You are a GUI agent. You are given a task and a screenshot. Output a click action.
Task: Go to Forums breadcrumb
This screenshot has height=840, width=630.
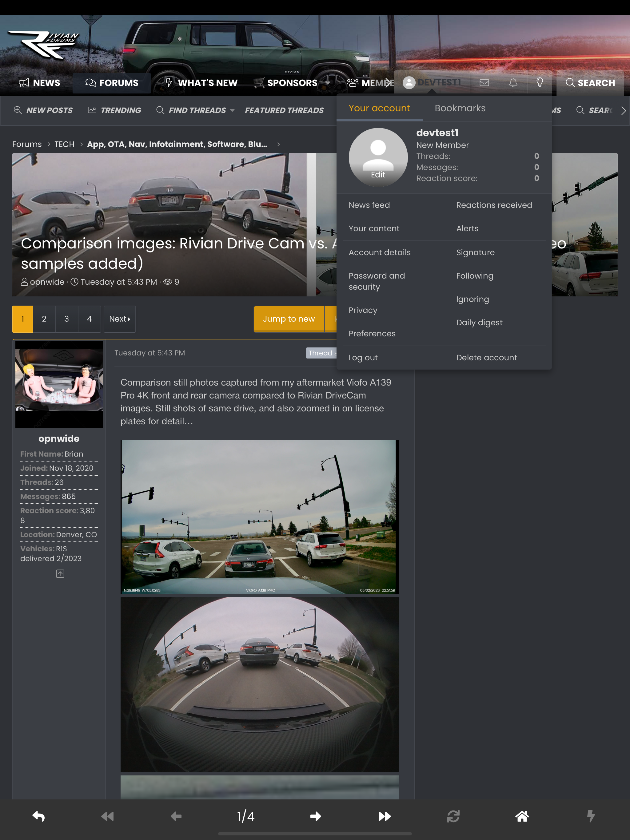coord(27,144)
